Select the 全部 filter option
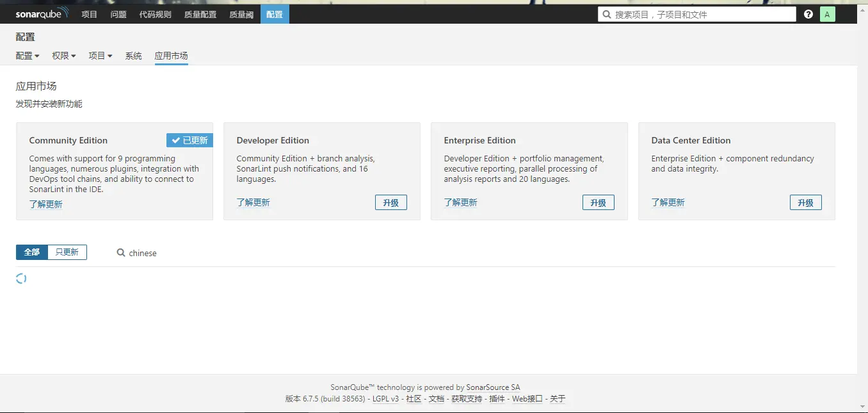 click(x=31, y=252)
